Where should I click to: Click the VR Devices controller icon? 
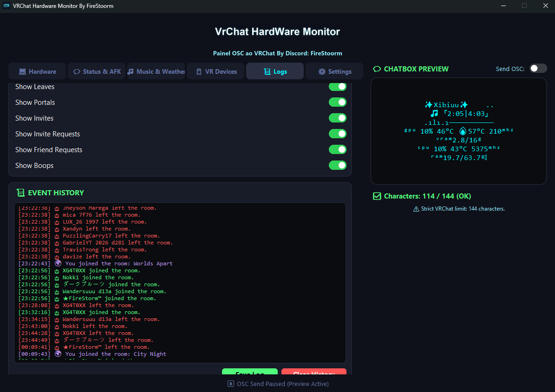pos(199,72)
